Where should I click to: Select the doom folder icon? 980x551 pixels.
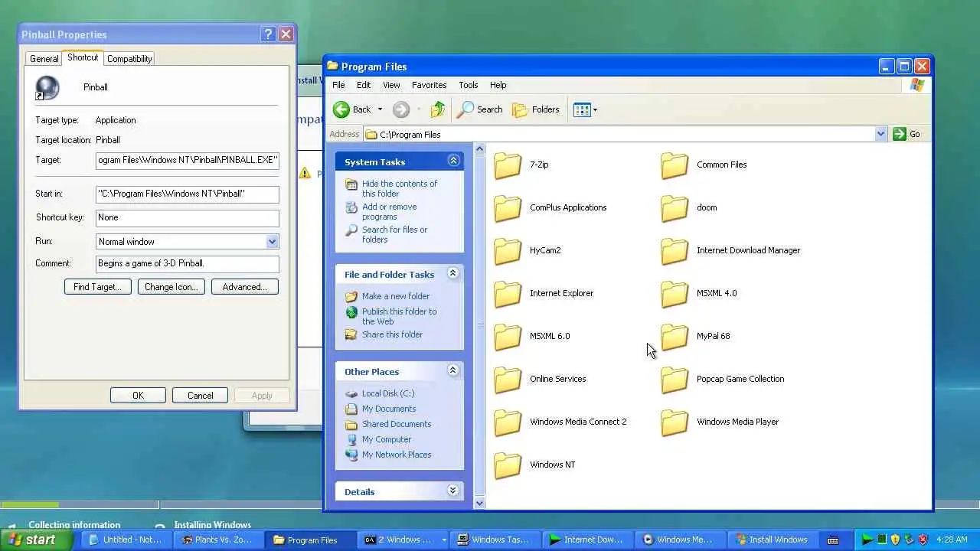(x=675, y=207)
